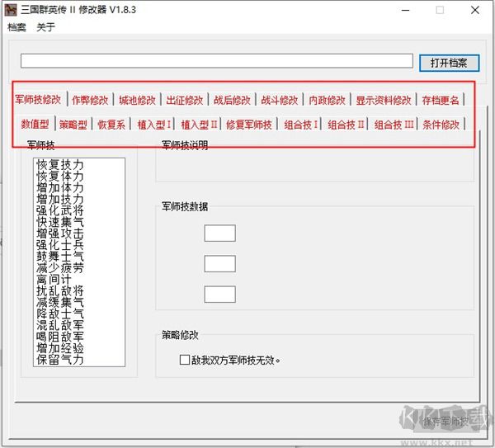Screen dimensions: 495x448
Task: Open the 关于 menu
Action: [x=46, y=27]
